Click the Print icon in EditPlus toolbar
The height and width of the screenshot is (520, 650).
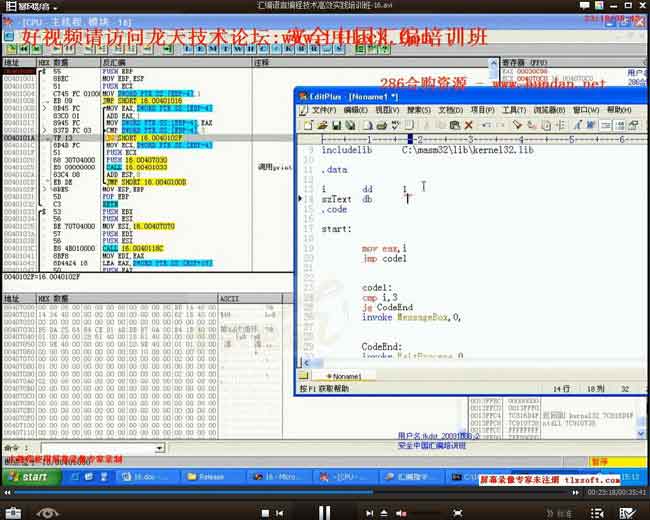[382, 125]
